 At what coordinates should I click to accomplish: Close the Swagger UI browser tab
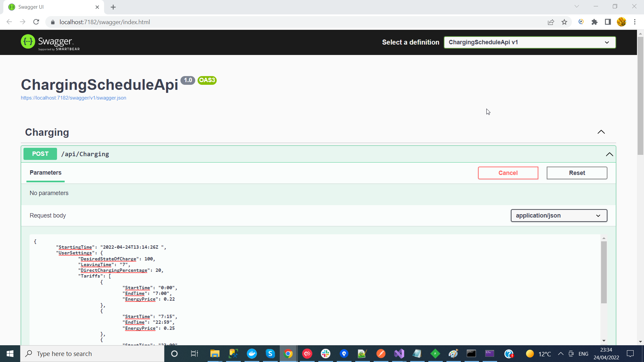(97, 7)
